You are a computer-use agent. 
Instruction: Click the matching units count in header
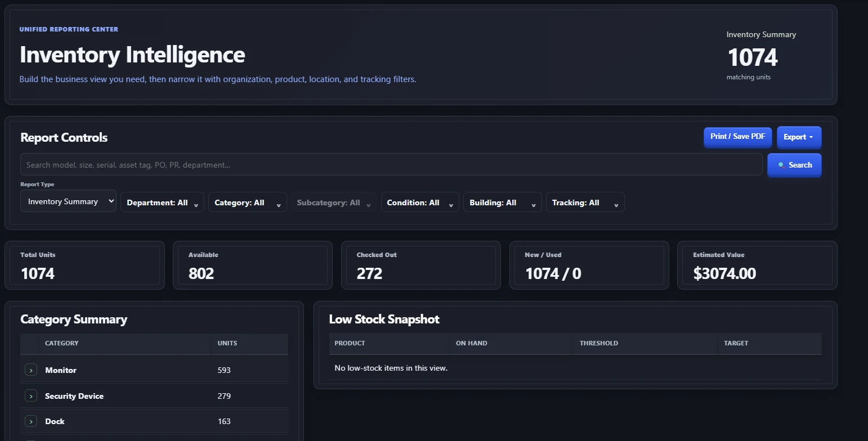point(753,57)
